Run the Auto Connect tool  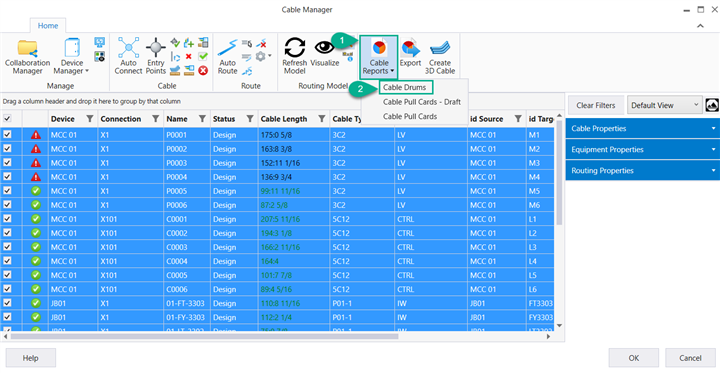point(129,56)
